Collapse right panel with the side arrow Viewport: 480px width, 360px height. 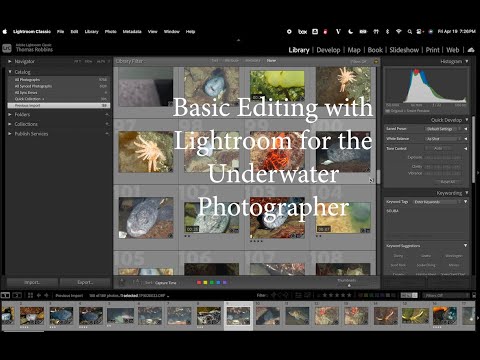pos(478,173)
